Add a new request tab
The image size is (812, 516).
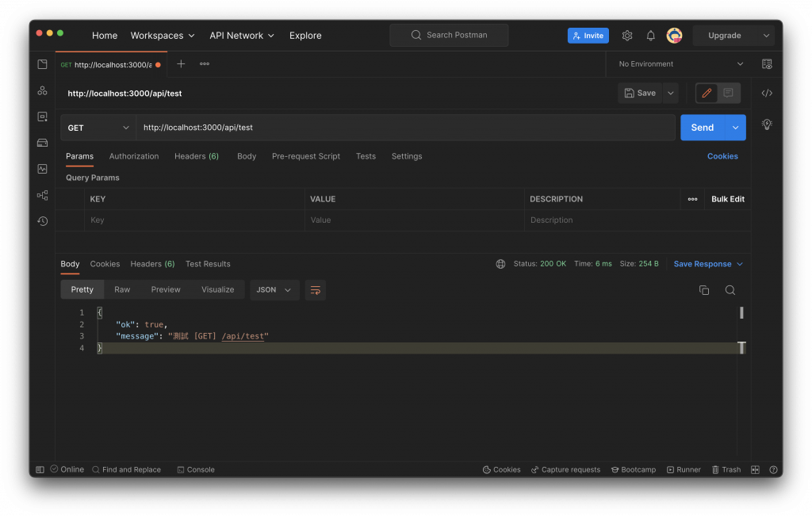coord(181,64)
